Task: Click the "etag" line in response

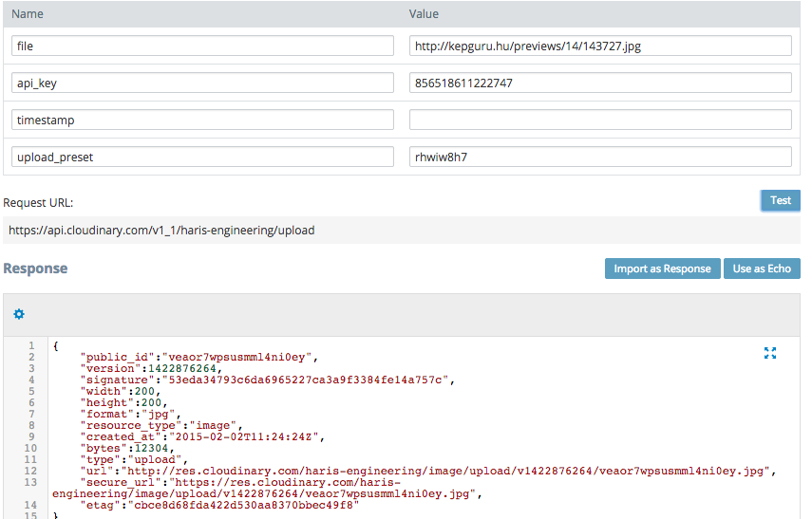Action: pos(219,505)
